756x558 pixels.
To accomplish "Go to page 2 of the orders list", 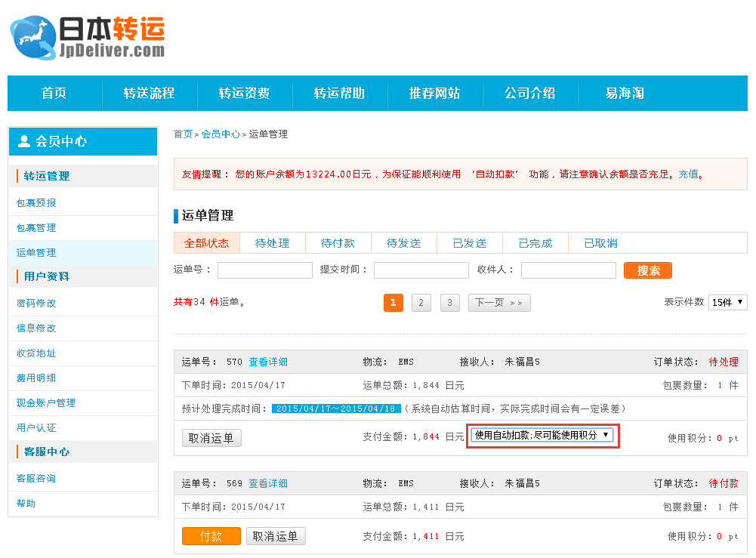I will tap(421, 302).
